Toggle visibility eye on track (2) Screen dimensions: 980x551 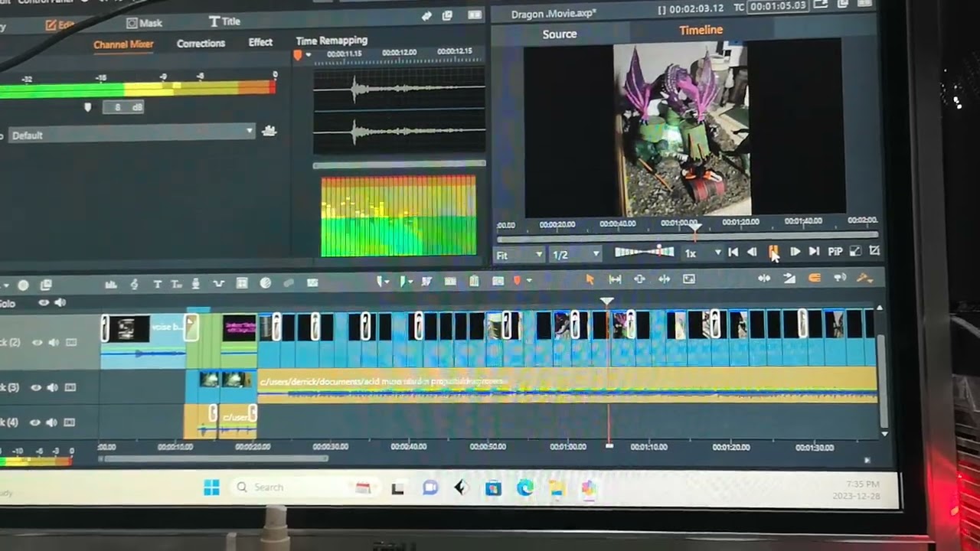(x=37, y=343)
